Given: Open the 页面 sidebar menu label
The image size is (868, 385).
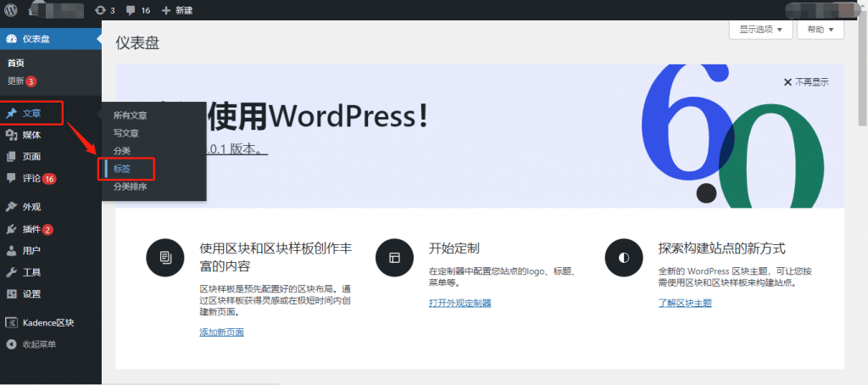Looking at the screenshot, I should click(x=31, y=157).
